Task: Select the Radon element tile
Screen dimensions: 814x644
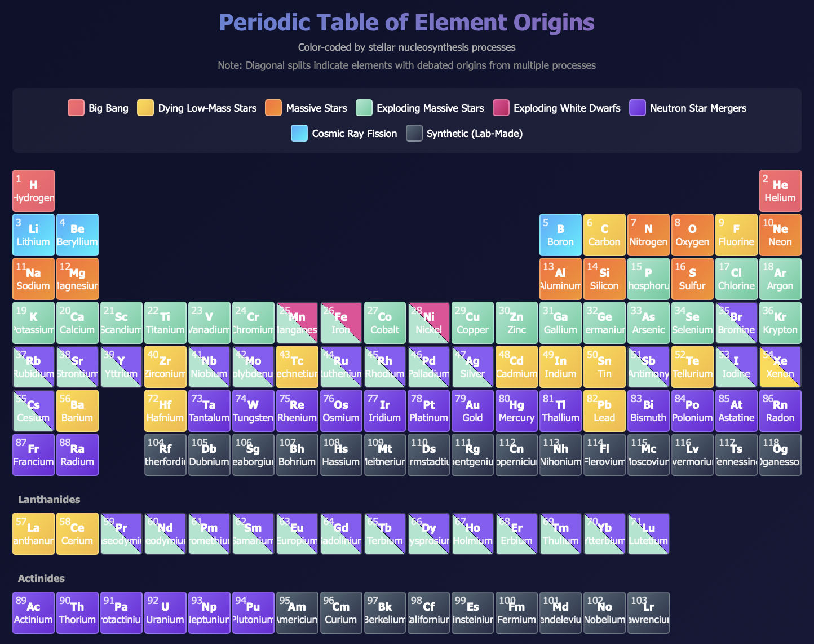Action: [x=780, y=411]
